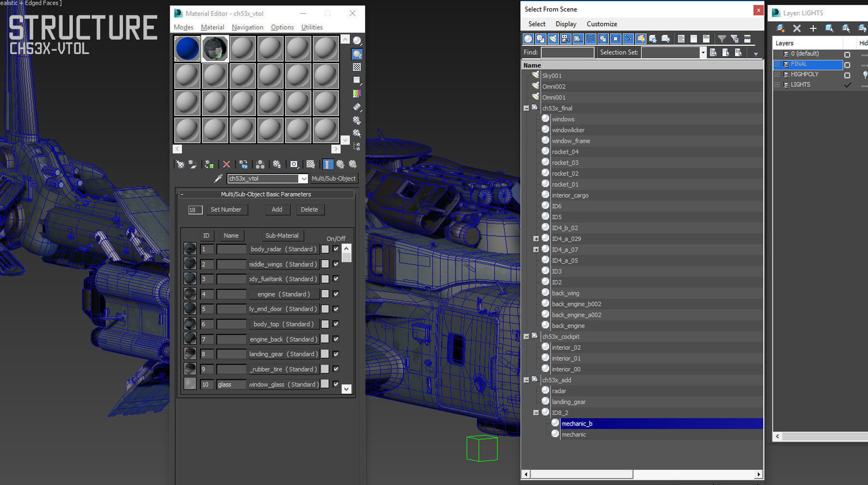868x485 pixels.
Task: Click Video Color Check icon
Action: pos(357,94)
